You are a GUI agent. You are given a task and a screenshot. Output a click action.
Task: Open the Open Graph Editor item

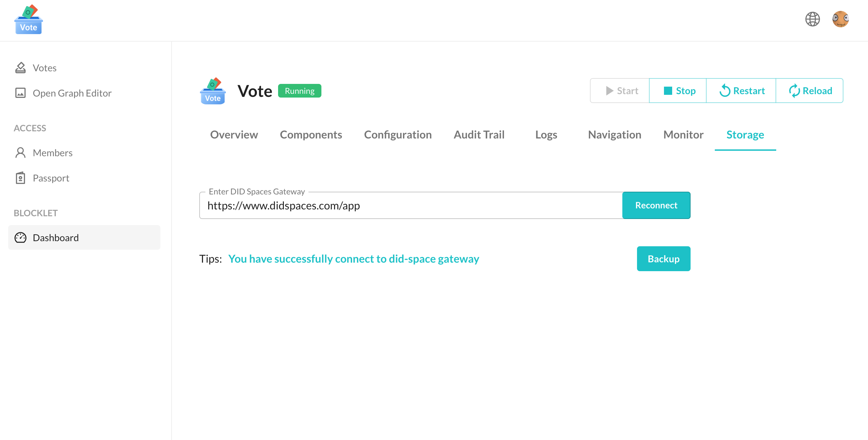click(72, 93)
